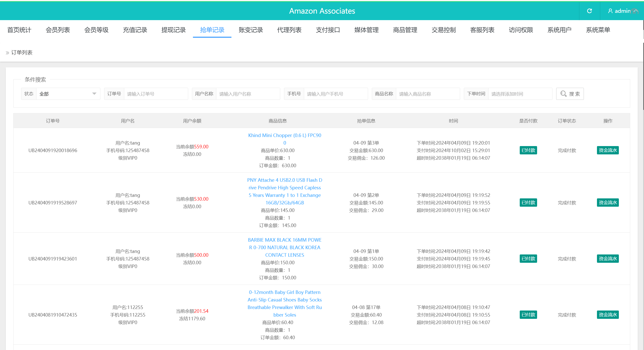Focus the 用户名称 input field

(x=248, y=94)
